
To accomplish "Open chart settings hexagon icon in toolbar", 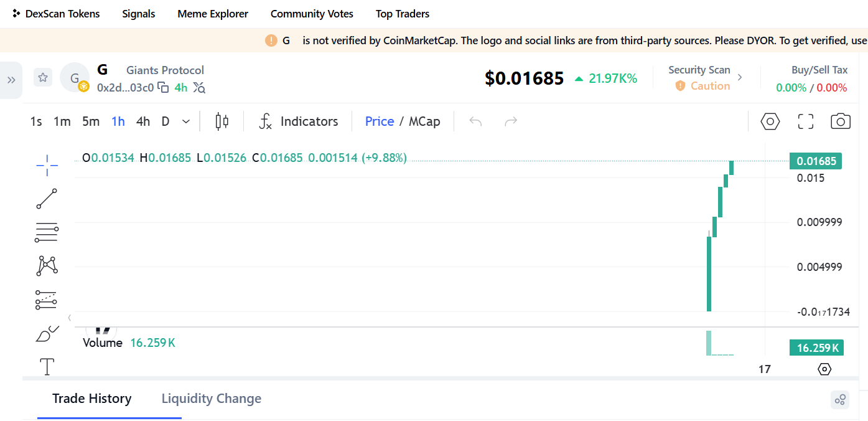I will (x=770, y=121).
